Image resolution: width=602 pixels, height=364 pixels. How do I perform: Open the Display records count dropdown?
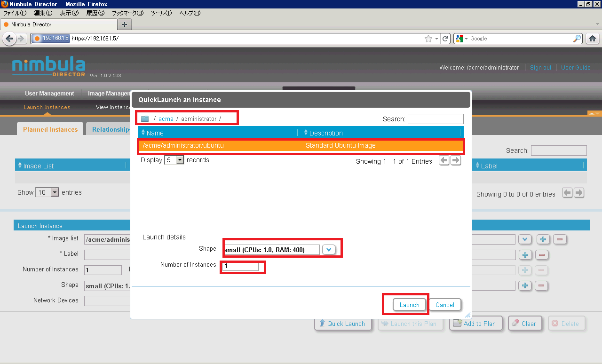point(180,160)
